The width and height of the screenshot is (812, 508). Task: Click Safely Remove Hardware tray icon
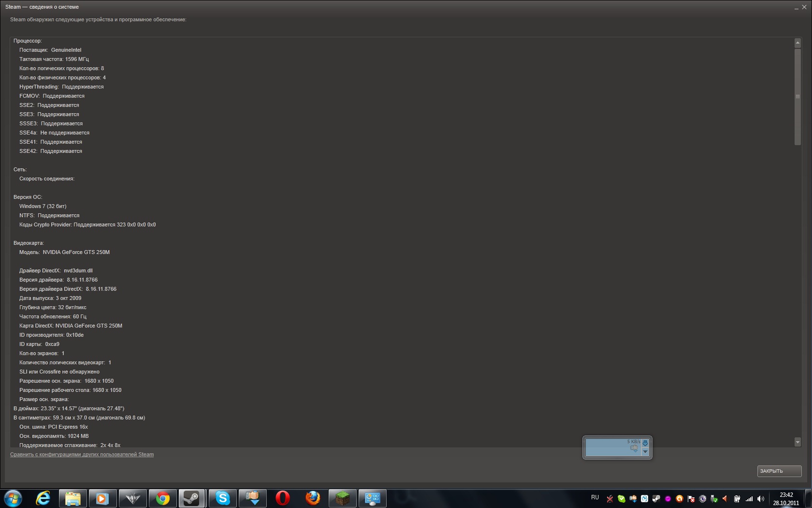pos(714,499)
